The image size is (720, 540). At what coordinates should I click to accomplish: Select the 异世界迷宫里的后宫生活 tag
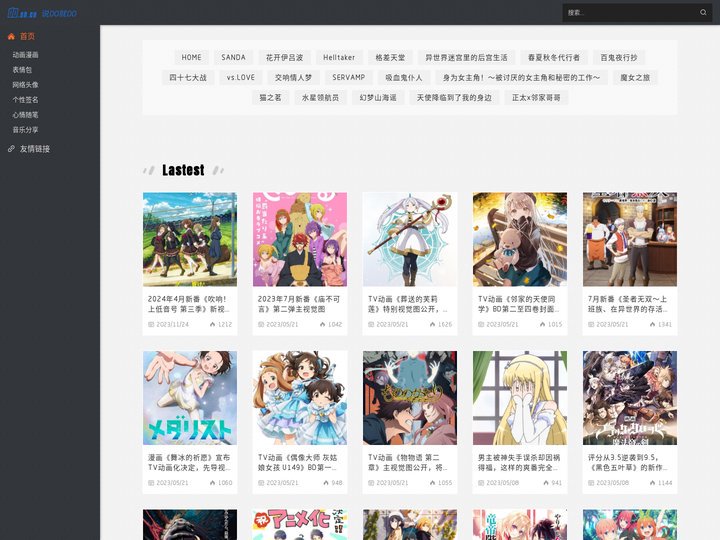[467, 57]
